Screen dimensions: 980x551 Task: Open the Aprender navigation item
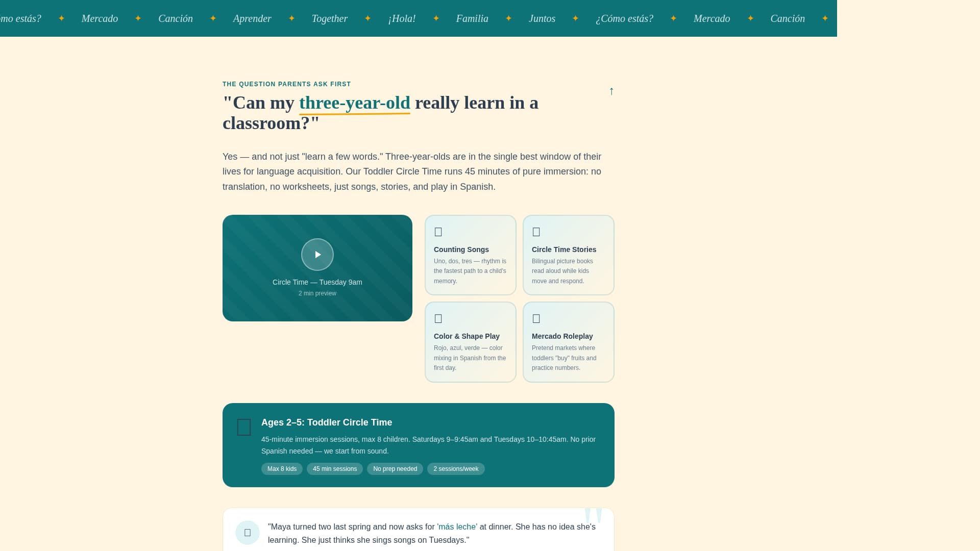coord(252,18)
